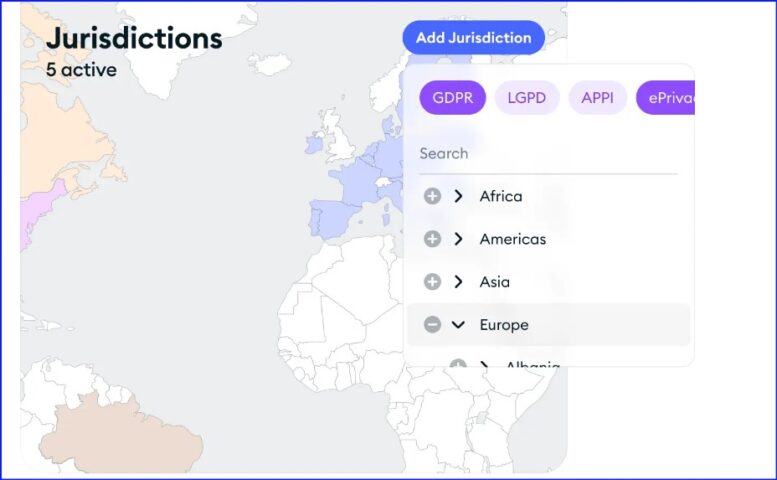The width and height of the screenshot is (777, 480).
Task: Add the Americas region with plus icon
Action: click(x=432, y=239)
